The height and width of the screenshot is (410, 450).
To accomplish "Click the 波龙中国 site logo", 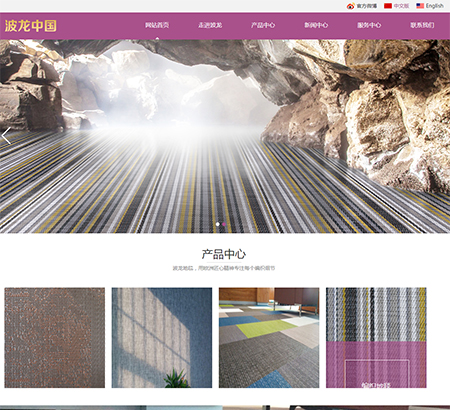I will 30,26.
